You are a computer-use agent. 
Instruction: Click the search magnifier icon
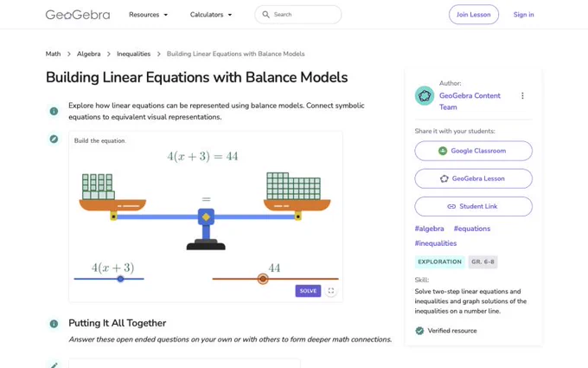pos(265,14)
